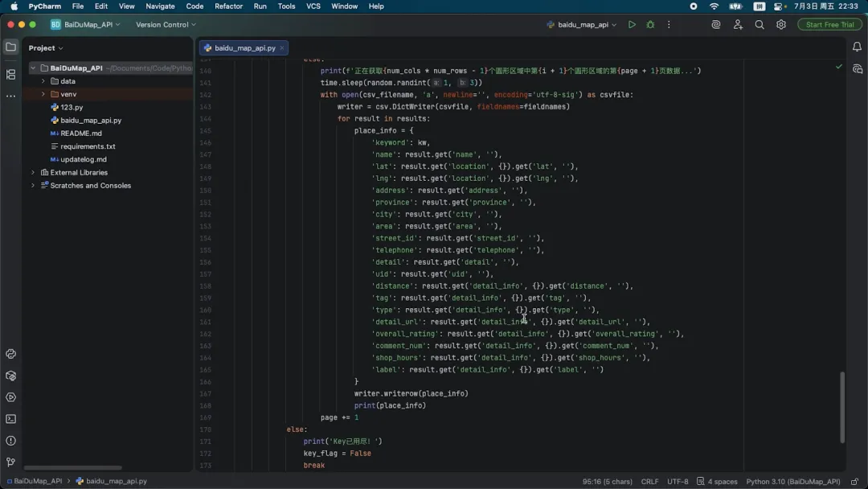The image size is (868, 489).
Task: Click UTF-8 encoding widget
Action: (678, 481)
